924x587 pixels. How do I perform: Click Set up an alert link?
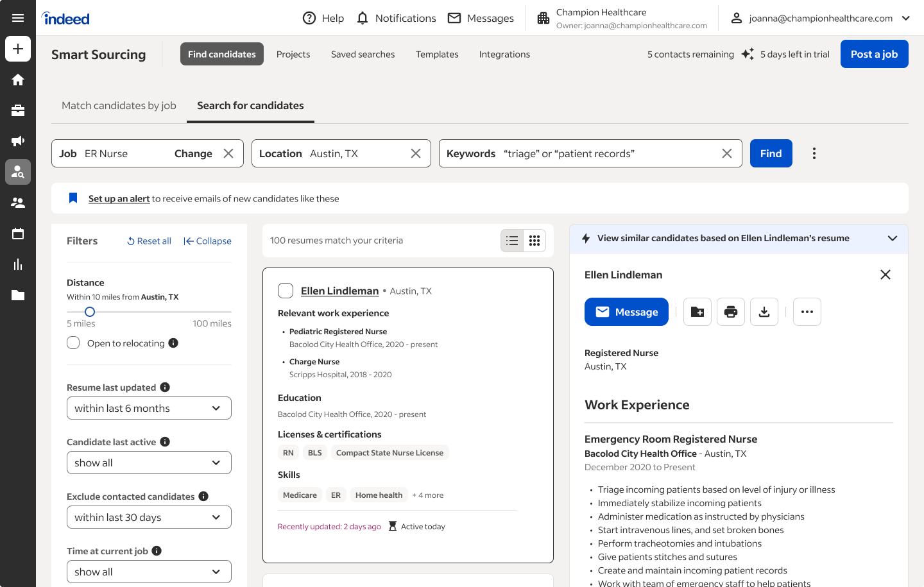[119, 199]
